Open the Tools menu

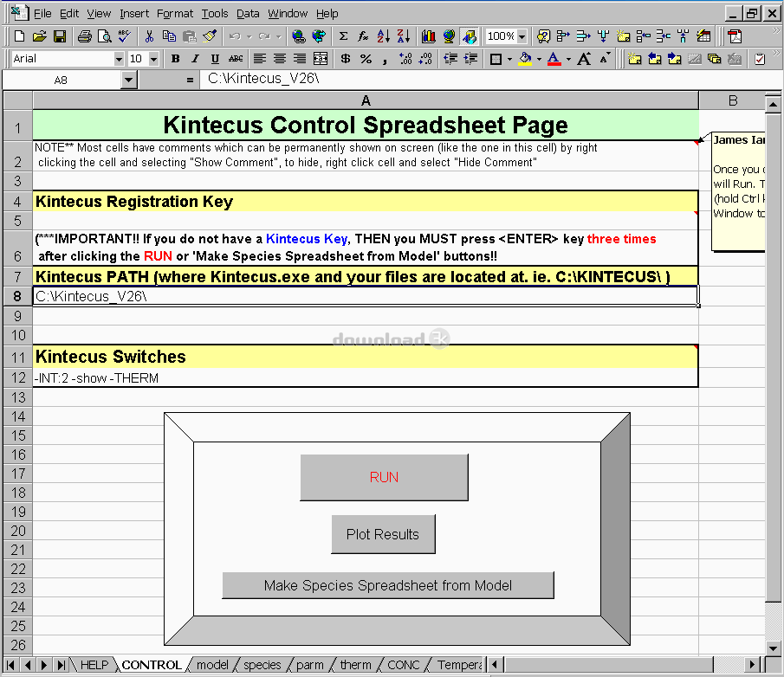pyautogui.click(x=215, y=14)
